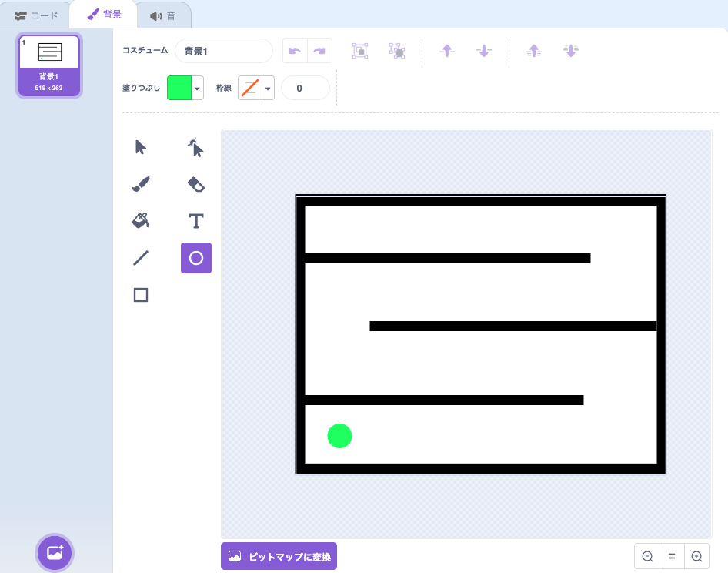Select the arrow Select tool

point(141,147)
